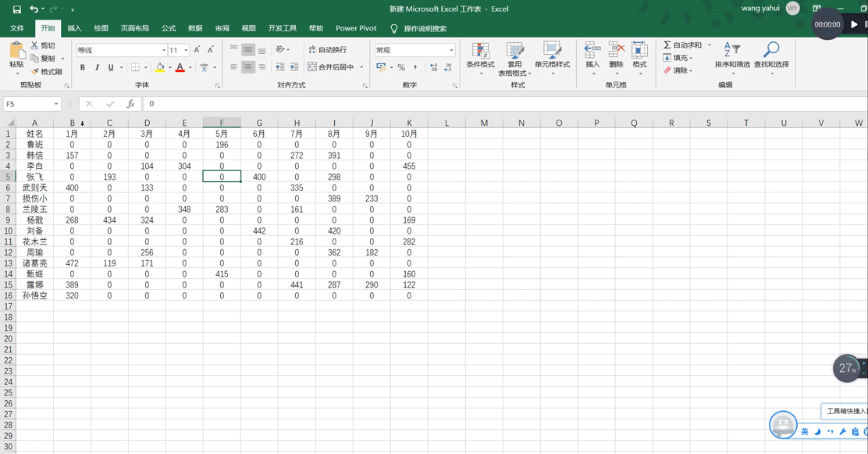
Task: Open the number format dropdown (常规)
Action: [451, 50]
